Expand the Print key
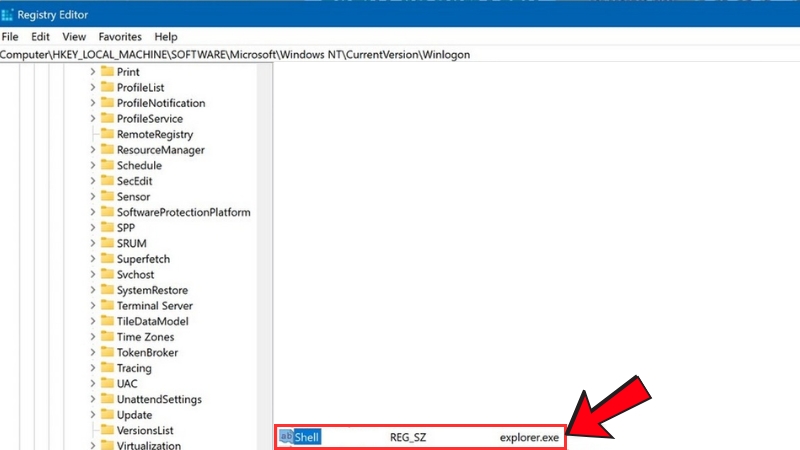800x450 pixels. tap(92, 72)
